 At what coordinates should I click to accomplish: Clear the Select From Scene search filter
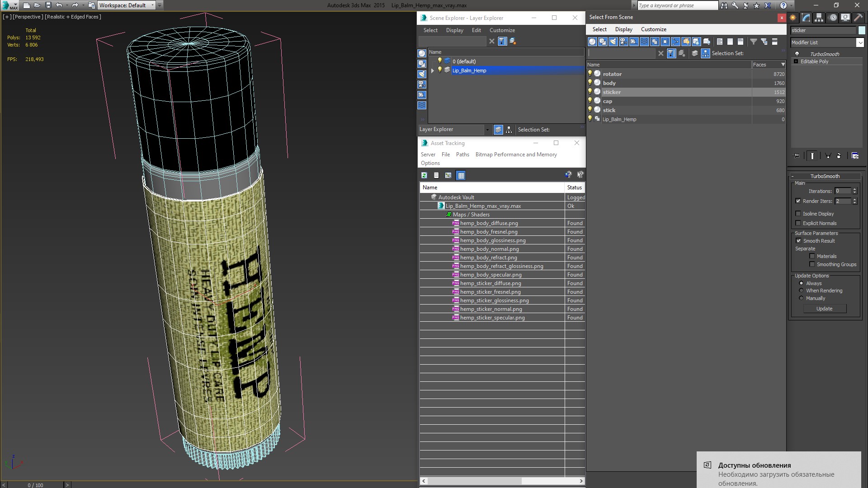(x=660, y=53)
